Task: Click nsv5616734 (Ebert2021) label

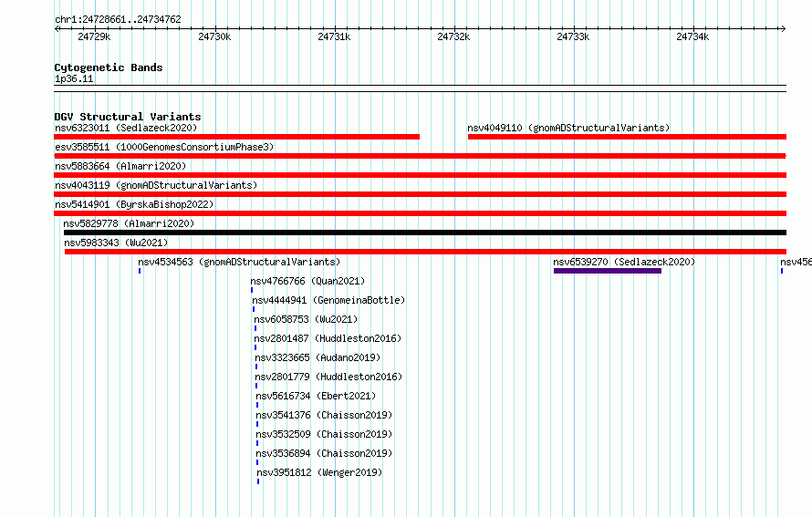Action: (x=316, y=396)
